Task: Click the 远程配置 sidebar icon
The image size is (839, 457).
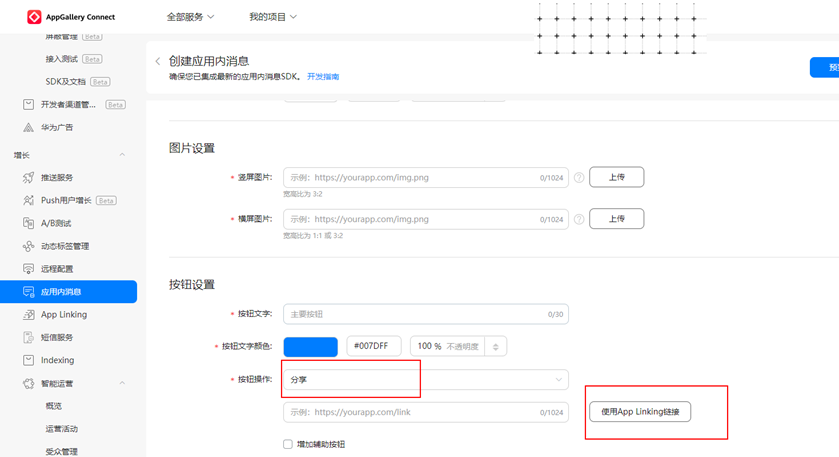Action: coord(29,269)
